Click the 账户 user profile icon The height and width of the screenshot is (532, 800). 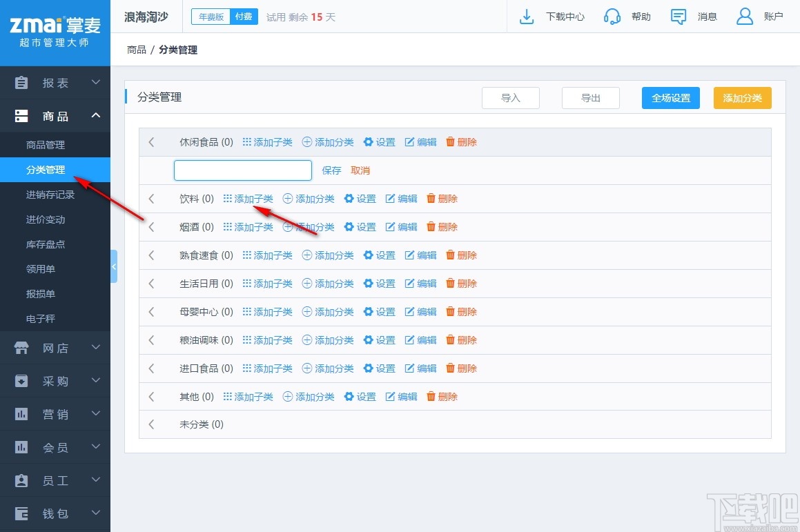[744, 17]
